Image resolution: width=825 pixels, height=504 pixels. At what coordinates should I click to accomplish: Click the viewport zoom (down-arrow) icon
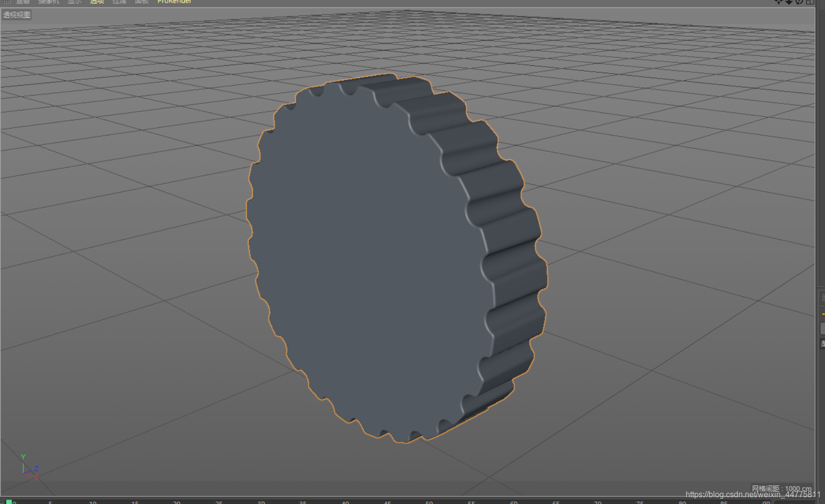click(789, 2)
